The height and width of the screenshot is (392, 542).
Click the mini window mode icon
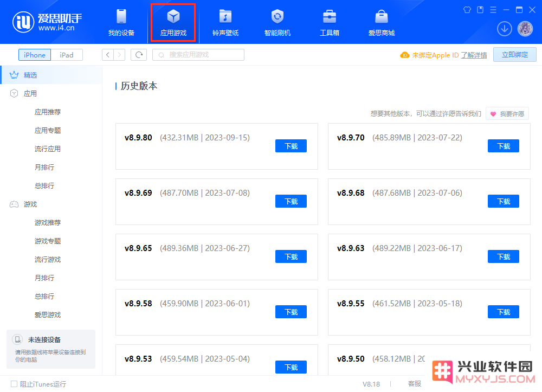pyautogui.click(x=480, y=10)
